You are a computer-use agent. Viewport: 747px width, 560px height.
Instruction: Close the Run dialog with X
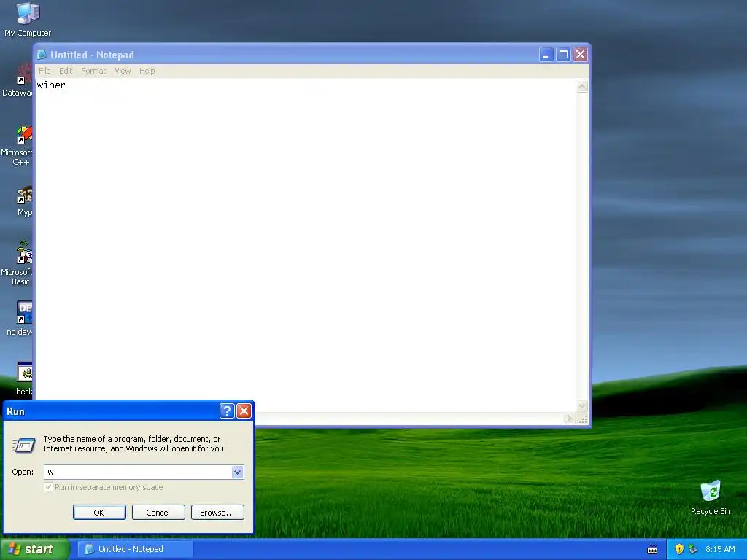coord(244,411)
